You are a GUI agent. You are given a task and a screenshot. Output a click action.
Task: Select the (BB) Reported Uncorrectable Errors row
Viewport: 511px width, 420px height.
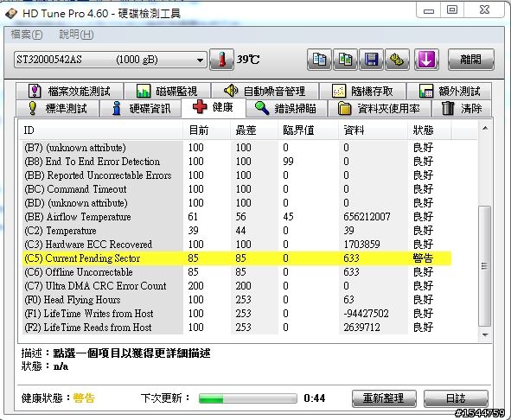point(237,175)
